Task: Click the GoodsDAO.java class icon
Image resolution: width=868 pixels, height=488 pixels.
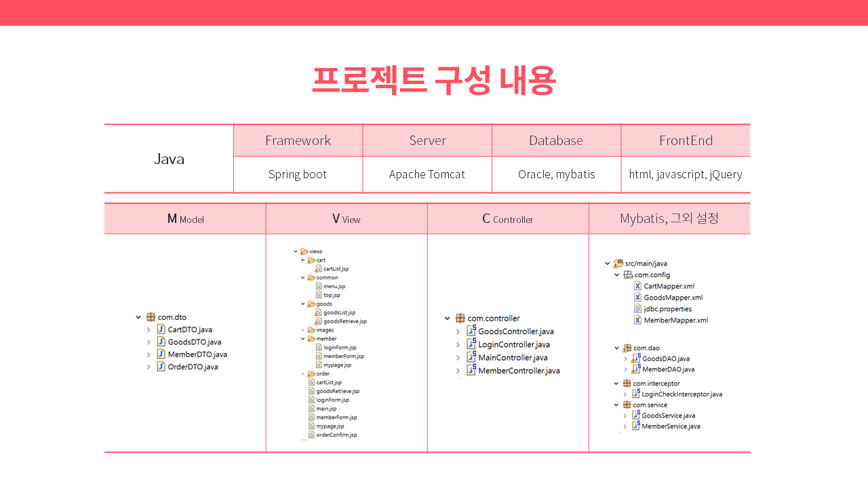Action: [636, 359]
